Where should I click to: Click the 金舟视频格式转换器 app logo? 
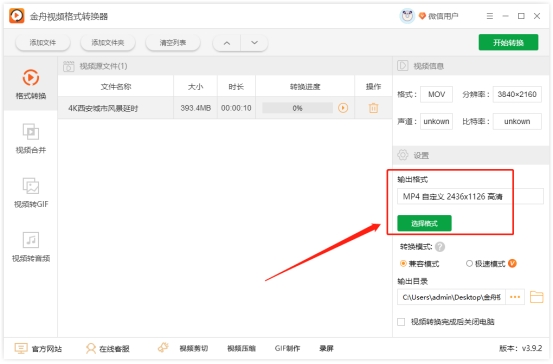pos(17,16)
